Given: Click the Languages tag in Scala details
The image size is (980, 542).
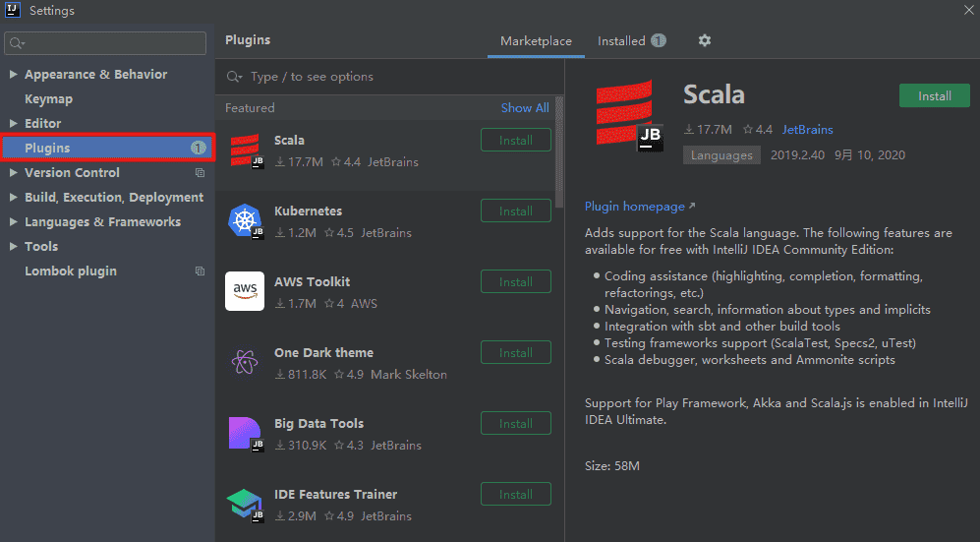Looking at the screenshot, I should point(721,155).
